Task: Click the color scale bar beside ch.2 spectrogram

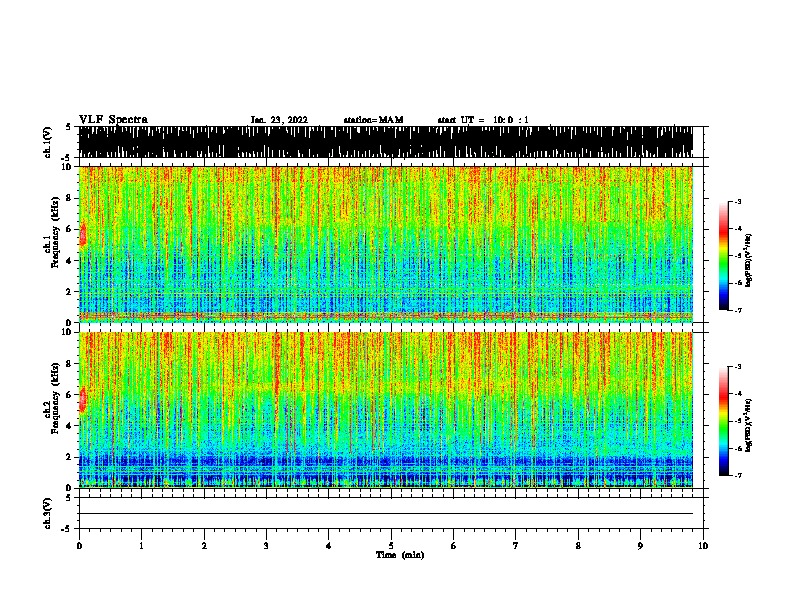Action: (x=724, y=421)
